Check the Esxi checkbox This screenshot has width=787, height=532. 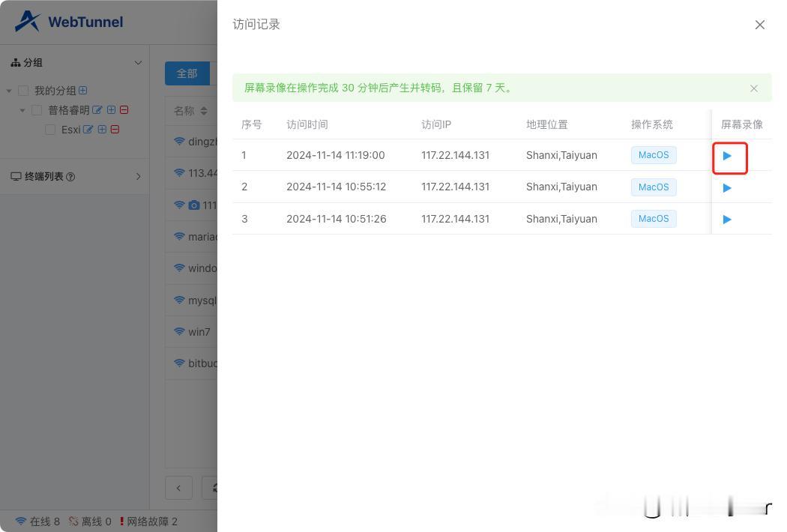pos(50,130)
